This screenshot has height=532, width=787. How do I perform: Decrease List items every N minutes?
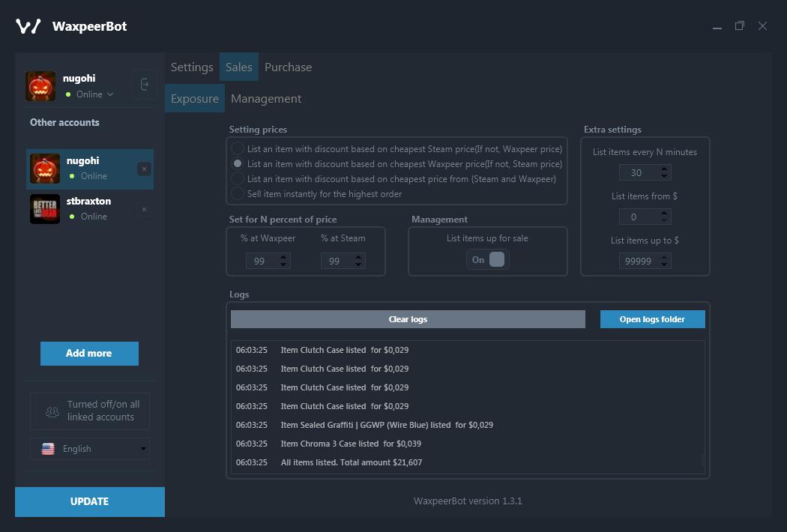(x=664, y=176)
